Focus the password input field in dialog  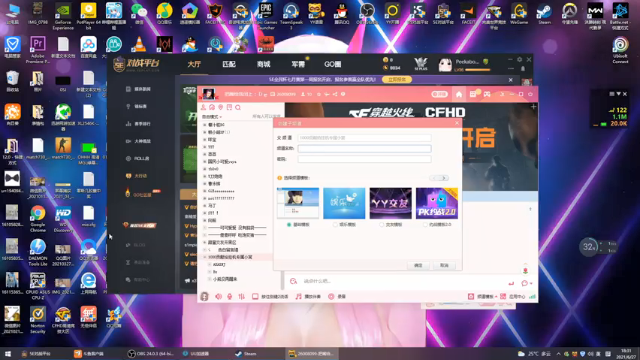click(364, 159)
